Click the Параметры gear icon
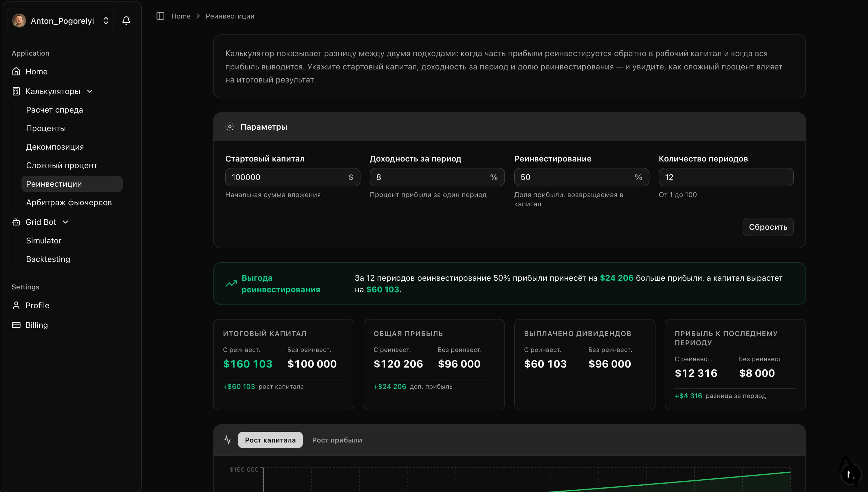Screen dimensions: 868x492 click(x=230, y=127)
